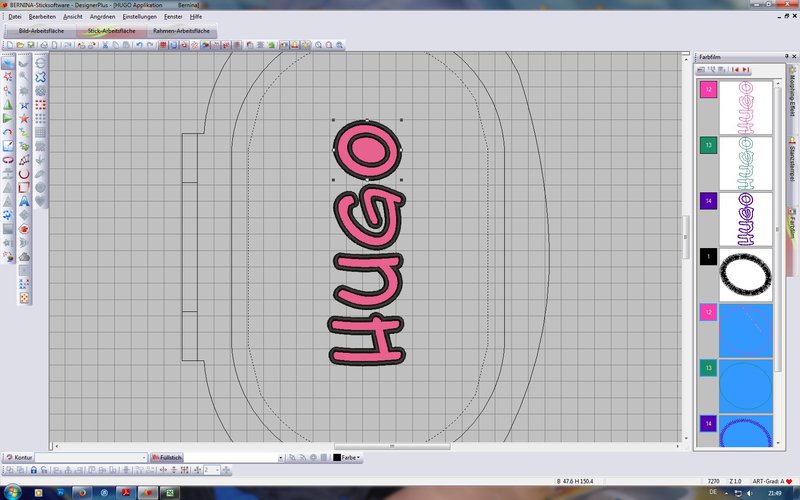The image size is (800, 500).
Task: Switch to Rahmen-Arbeitsfläche tab
Action: pos(181,31)
